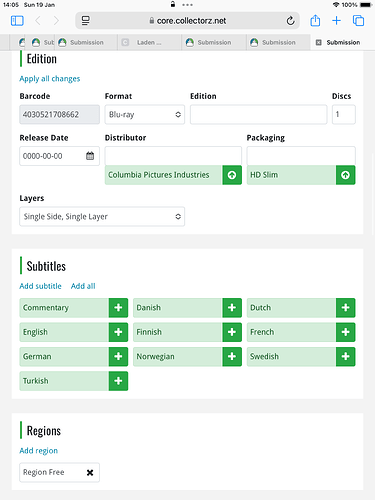Viewport: 375px width, 500px height.
Task: Add the Commentary subtitle with plus
Action: coord(118,307)
